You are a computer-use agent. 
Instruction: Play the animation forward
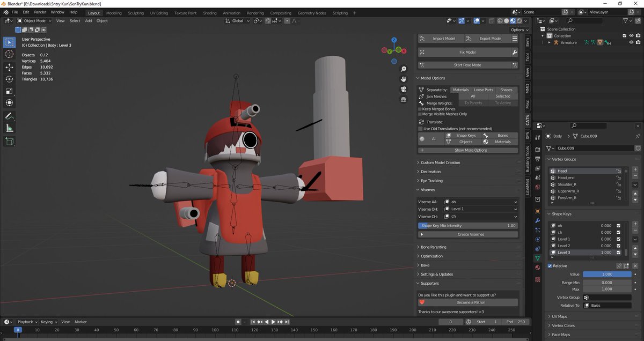[x=273, y=322]
